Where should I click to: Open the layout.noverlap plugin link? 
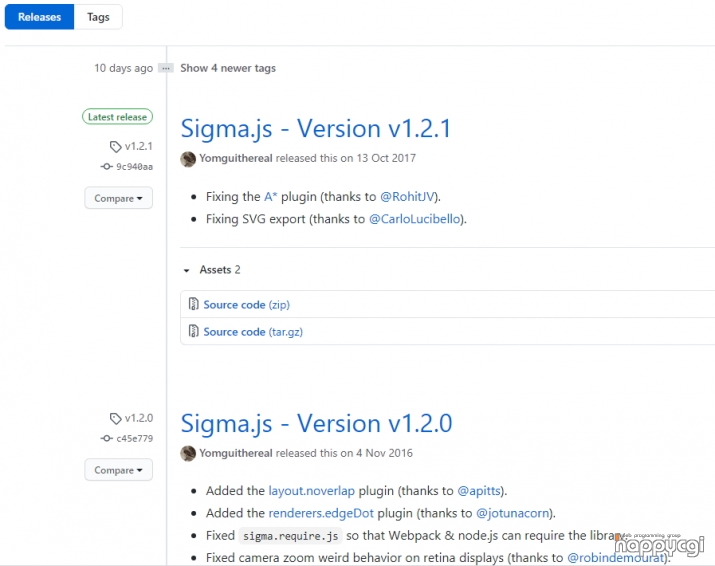coord(311,491)
